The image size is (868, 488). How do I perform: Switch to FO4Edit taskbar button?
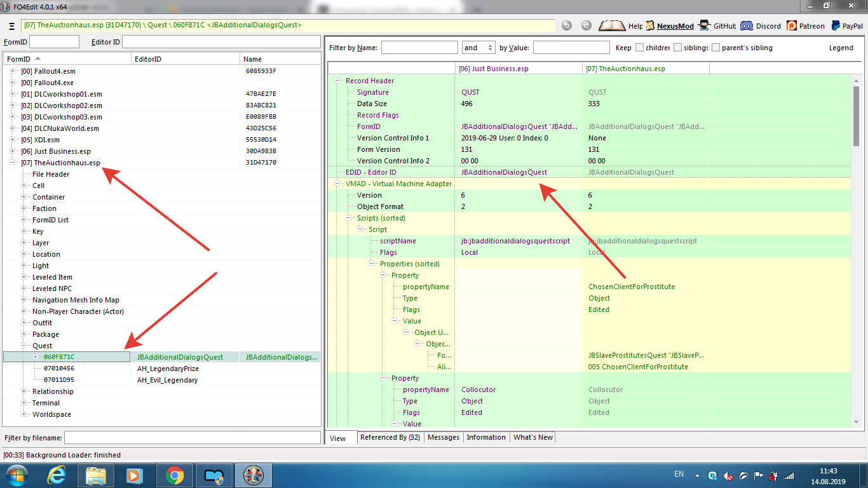tap(254, 475)
